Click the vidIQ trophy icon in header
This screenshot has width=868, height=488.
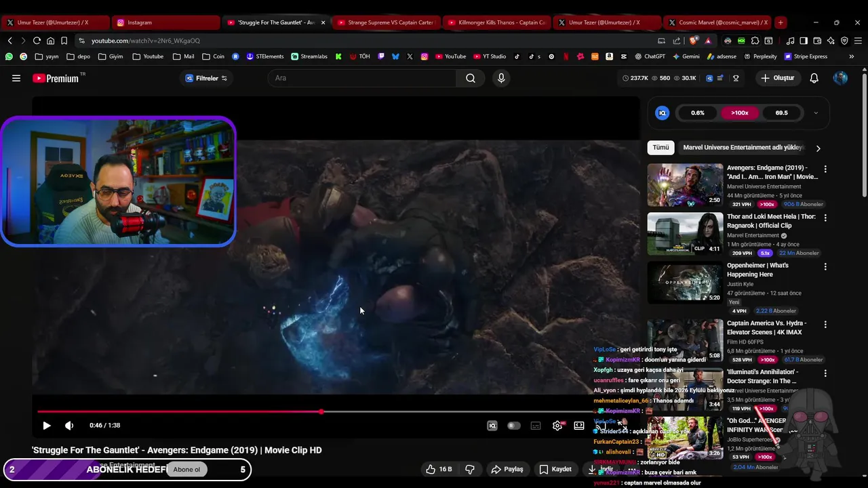[736, 78]
